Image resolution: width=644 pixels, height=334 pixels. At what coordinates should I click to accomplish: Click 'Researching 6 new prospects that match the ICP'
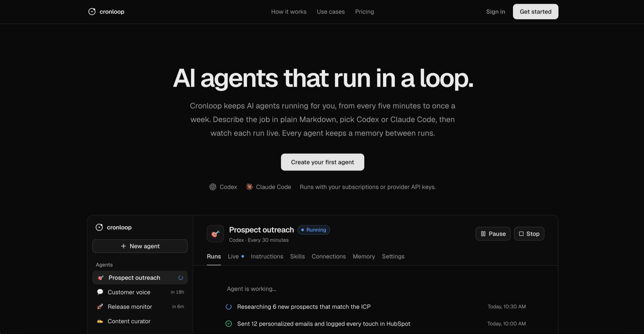click(x=304, y=307)
